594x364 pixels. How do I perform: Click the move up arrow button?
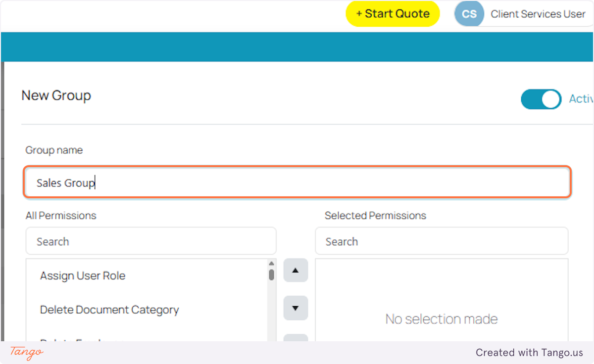tap(296, 271)
